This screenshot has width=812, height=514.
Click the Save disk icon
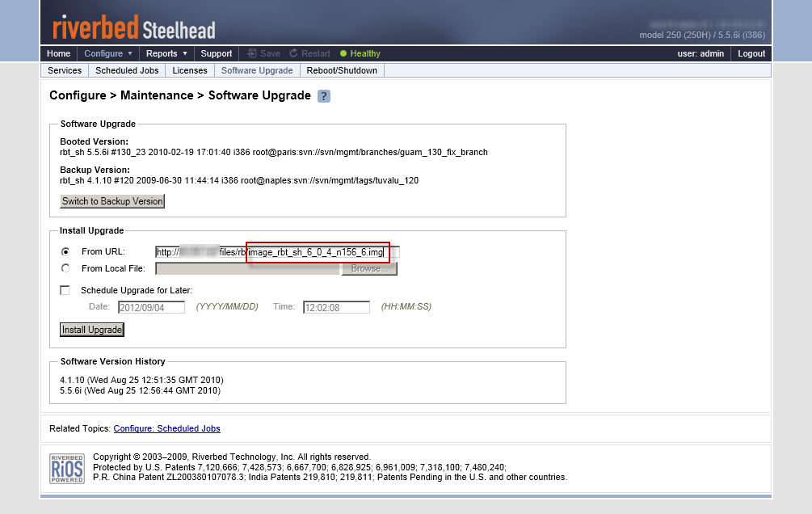coord(251,53)
